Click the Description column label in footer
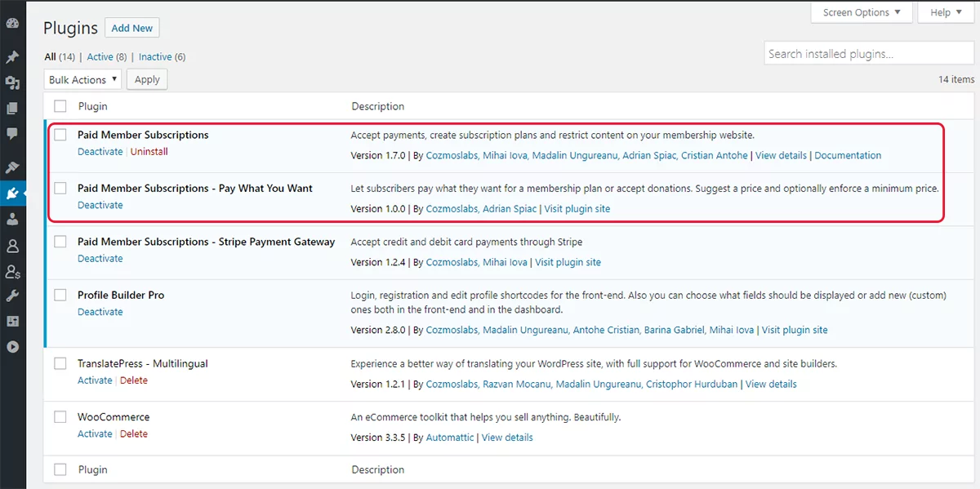This screenshot has height=489, width=980. pyautogui.click(x=377, y=469)
